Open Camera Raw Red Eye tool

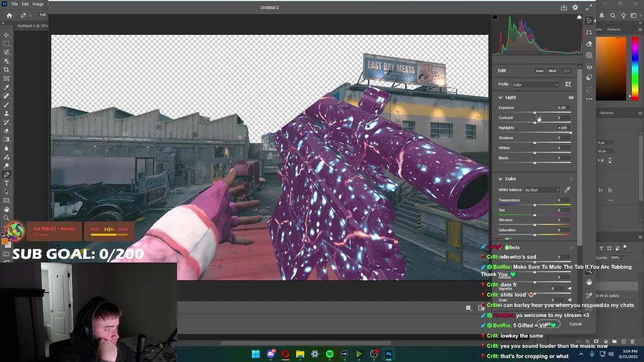click(x=589, y=67)
